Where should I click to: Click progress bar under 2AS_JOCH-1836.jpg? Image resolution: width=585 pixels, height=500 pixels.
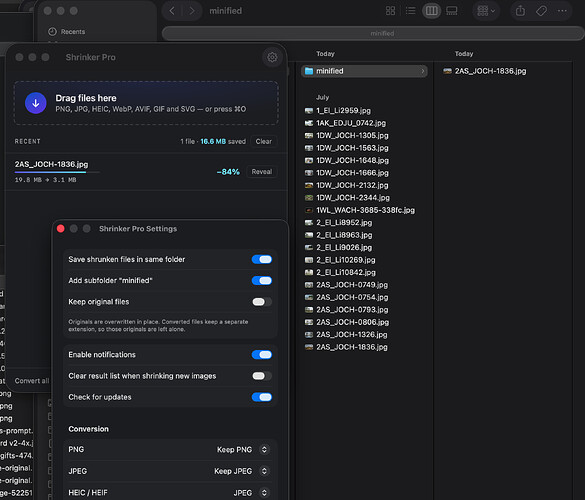pyautogui.click(x=57, y=172)
